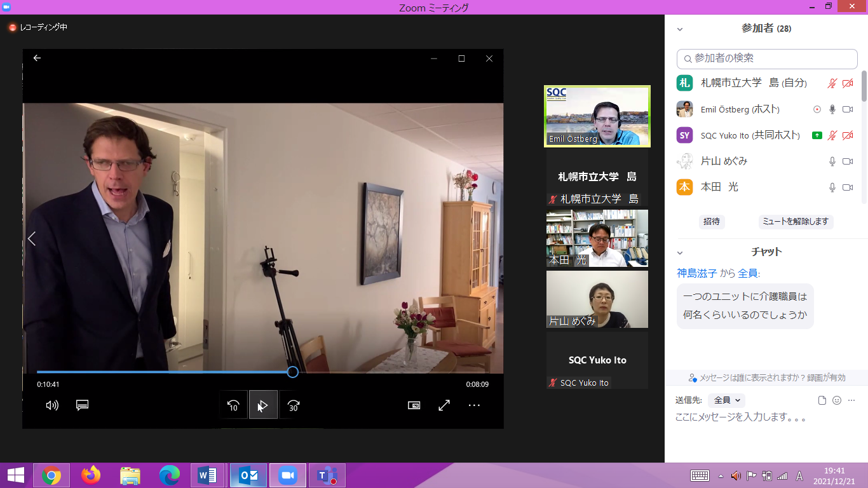Show hidden system tray icons
Image resolution: width=868 pixels, height=488 pixels.
tap(721, 476)
